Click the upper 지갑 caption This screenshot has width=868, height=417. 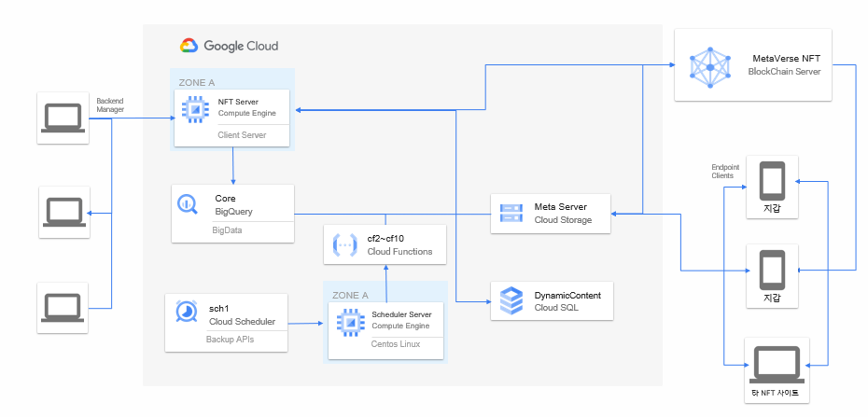(x=772, y=210)
